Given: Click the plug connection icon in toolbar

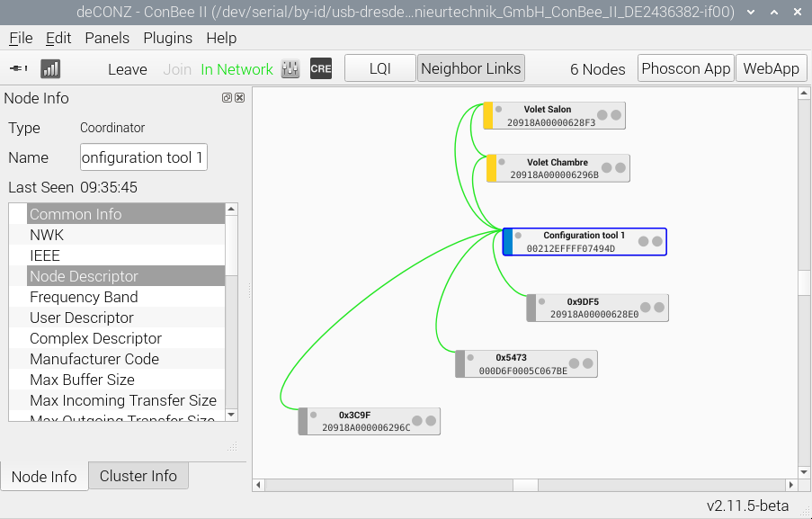Looking at the screenshot, I should pyautogui.click(x=19, y=68).
